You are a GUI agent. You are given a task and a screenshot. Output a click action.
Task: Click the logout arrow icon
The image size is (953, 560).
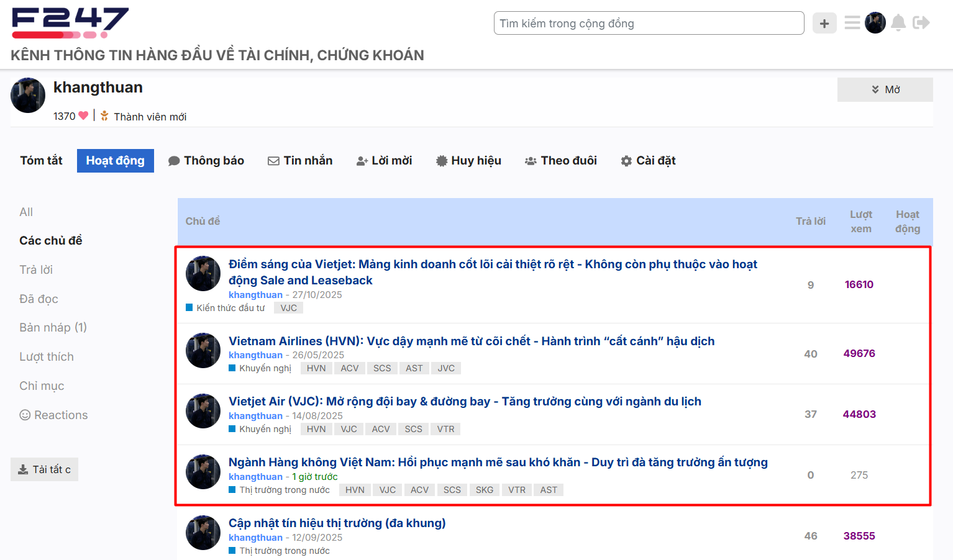tap(921, 23)
